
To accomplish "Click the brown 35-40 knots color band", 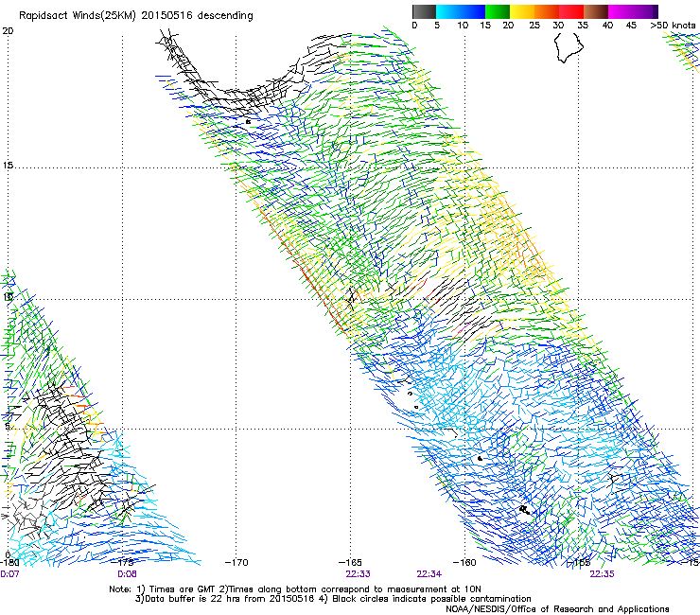I will pos(596,11).
